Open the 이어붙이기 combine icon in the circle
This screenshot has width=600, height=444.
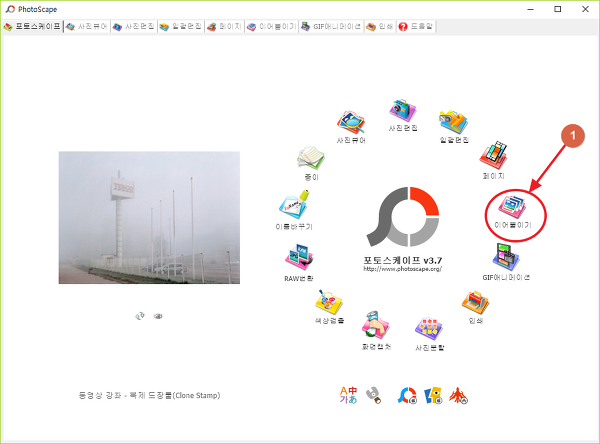coord(512,207)
